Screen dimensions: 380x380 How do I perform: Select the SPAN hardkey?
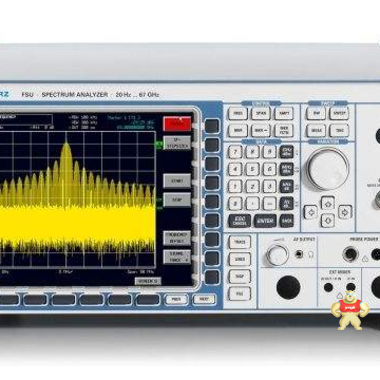pyautogui.click(x=261, y=114)
